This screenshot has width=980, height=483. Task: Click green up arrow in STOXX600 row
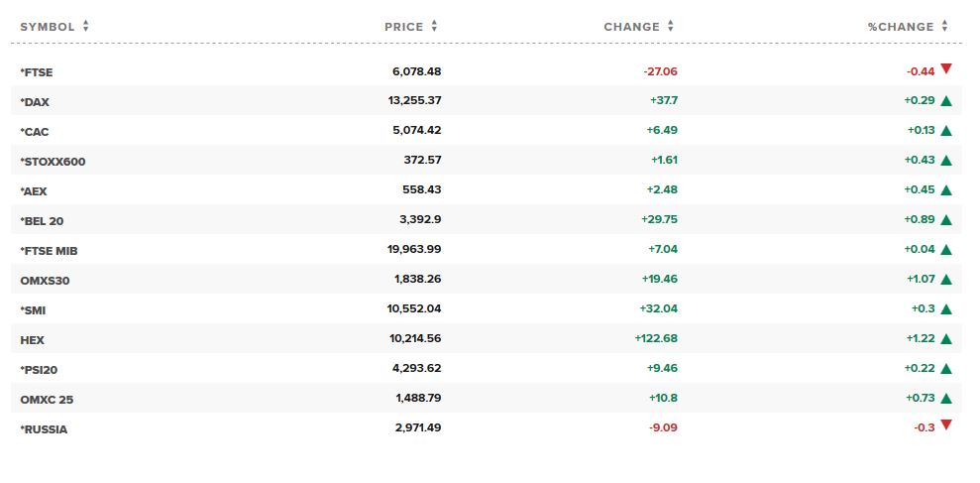click(x=945, y=160)
